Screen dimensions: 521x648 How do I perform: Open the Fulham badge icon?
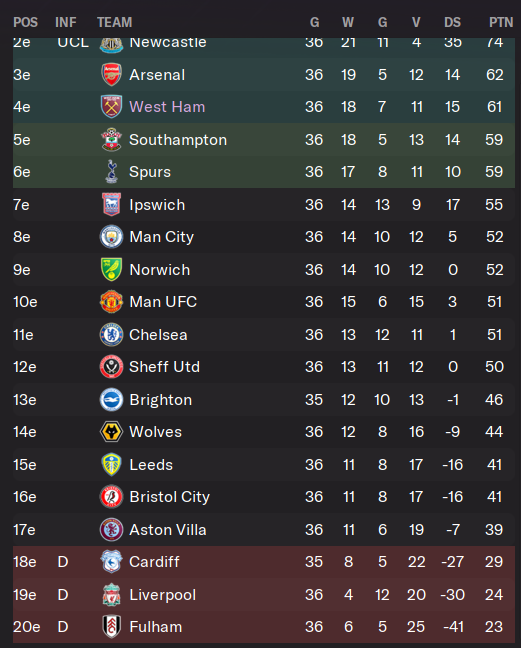pyautogui.click(x=111, y=627)
